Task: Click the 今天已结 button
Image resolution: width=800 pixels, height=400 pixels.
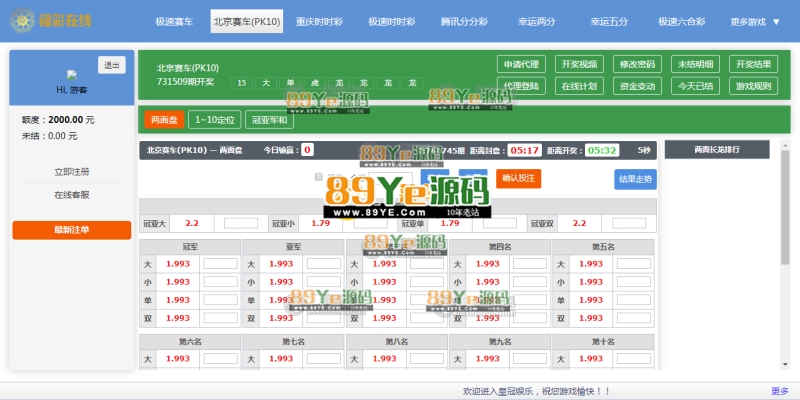Action: 695,86
